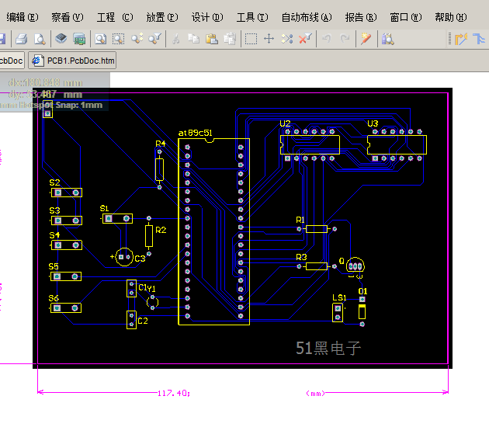The height and width of the screenshot is (448, 489).
Task: Select switch S3 footprint
Action: [x=67, y=221]
